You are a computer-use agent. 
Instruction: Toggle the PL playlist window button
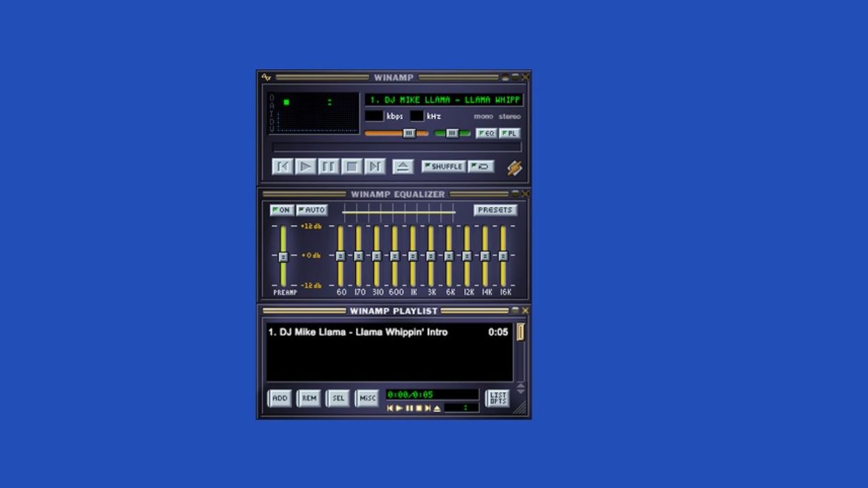tap(510, 133)
